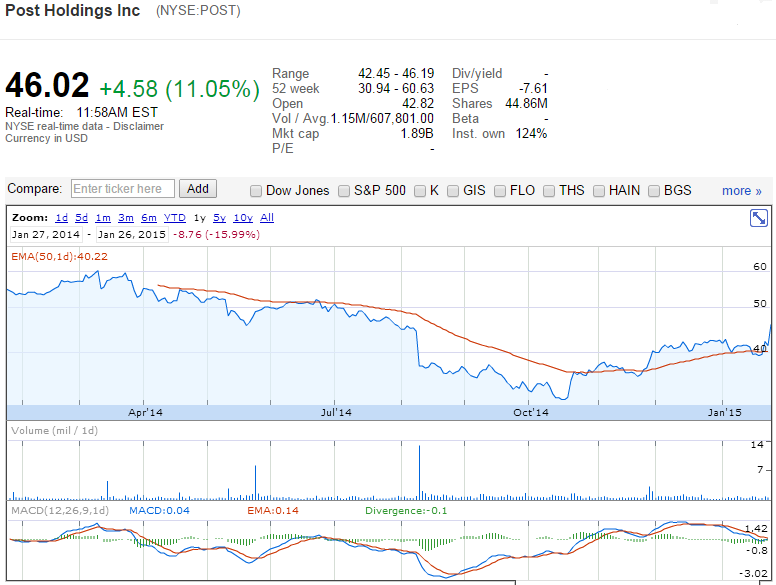
Task: Tick the GIS comparison checkbox
Action: (x=453, y=191)
